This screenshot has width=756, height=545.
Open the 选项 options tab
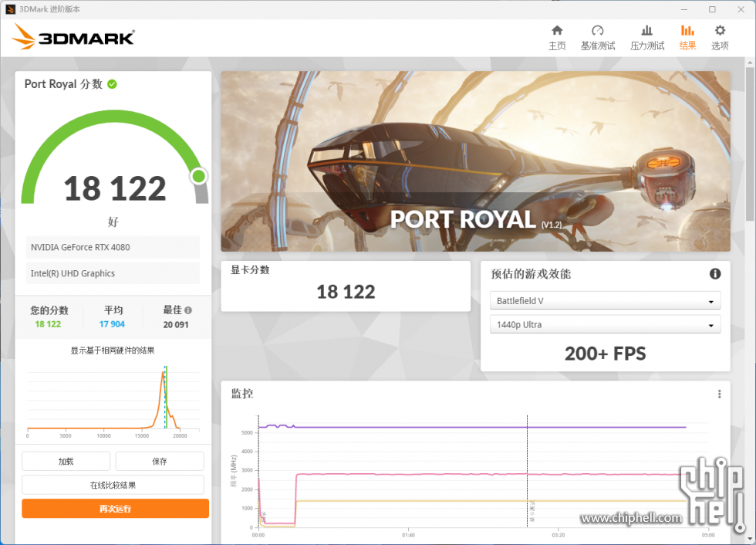pyautogui.click(x=720, y=38)
